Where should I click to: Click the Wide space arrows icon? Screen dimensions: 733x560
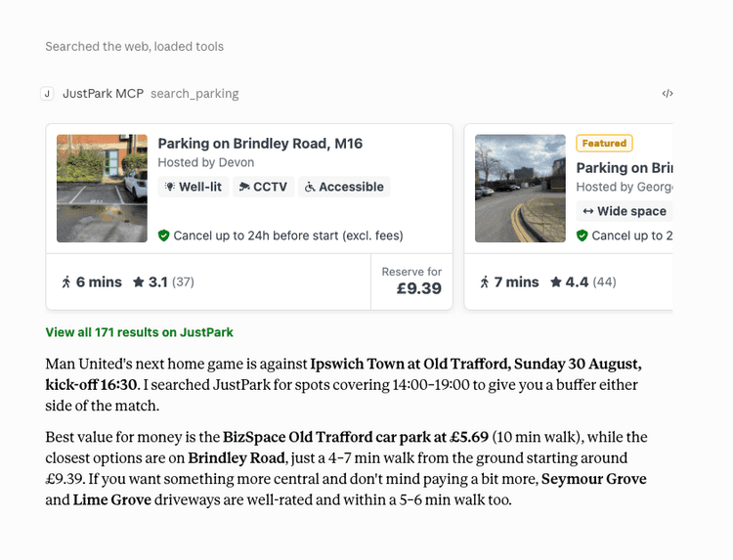[x=588, y=211]
